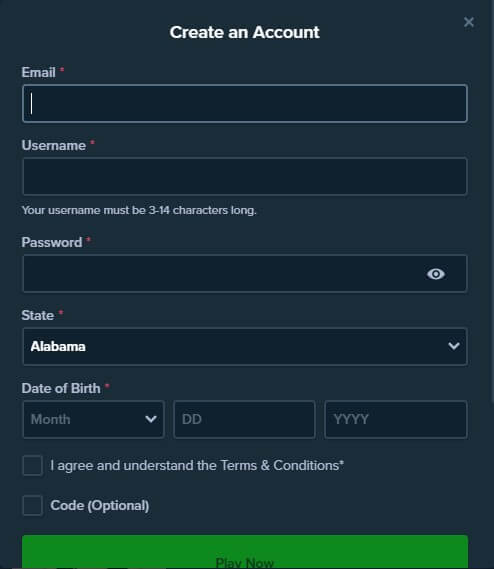Image resolution: width=494 pixels, height=569 pixels.
Task: Select the Password input field
Action: click(x=245, y=274)
